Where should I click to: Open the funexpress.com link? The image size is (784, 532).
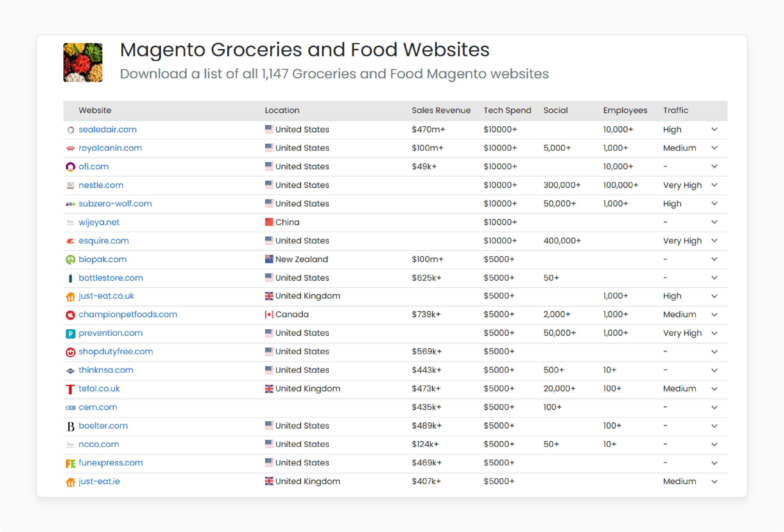tap(111, 463)
